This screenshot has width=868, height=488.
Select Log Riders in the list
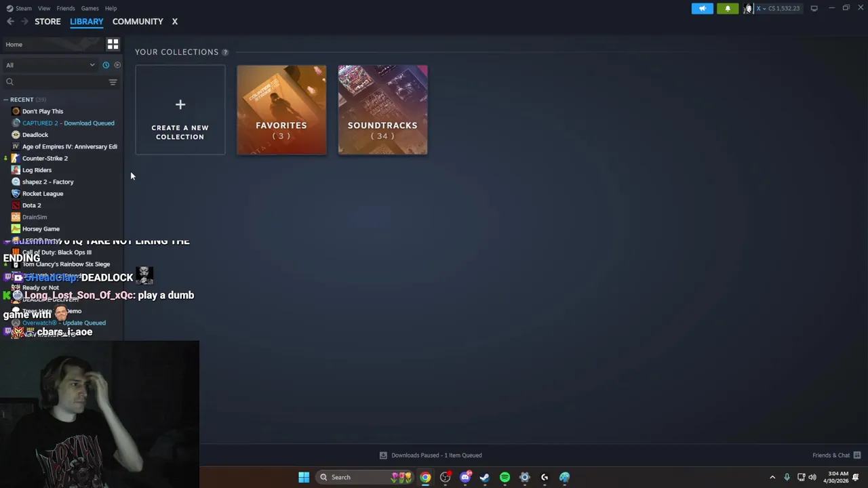(x=37, y=170)
